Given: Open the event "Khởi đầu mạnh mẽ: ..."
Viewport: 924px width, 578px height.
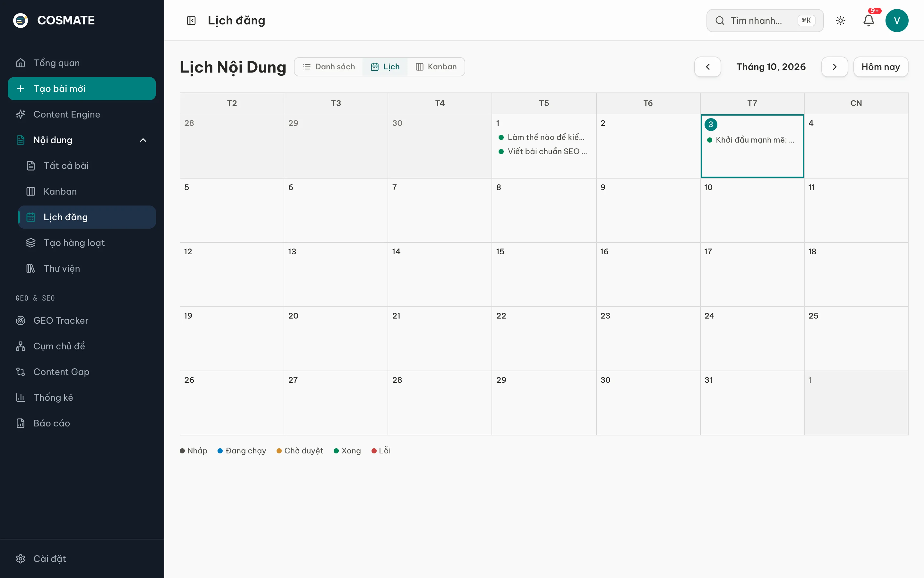Looking at the screenshot, I should (752, 140).
